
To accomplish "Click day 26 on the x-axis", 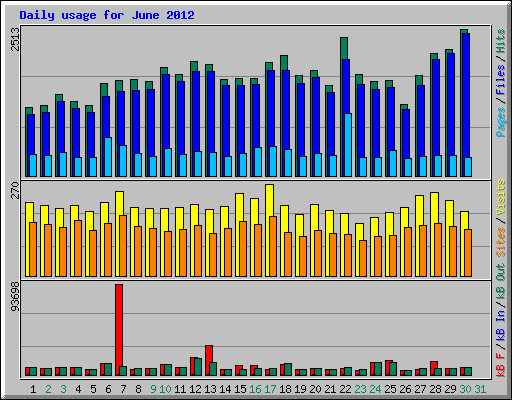I will [405, 389].
